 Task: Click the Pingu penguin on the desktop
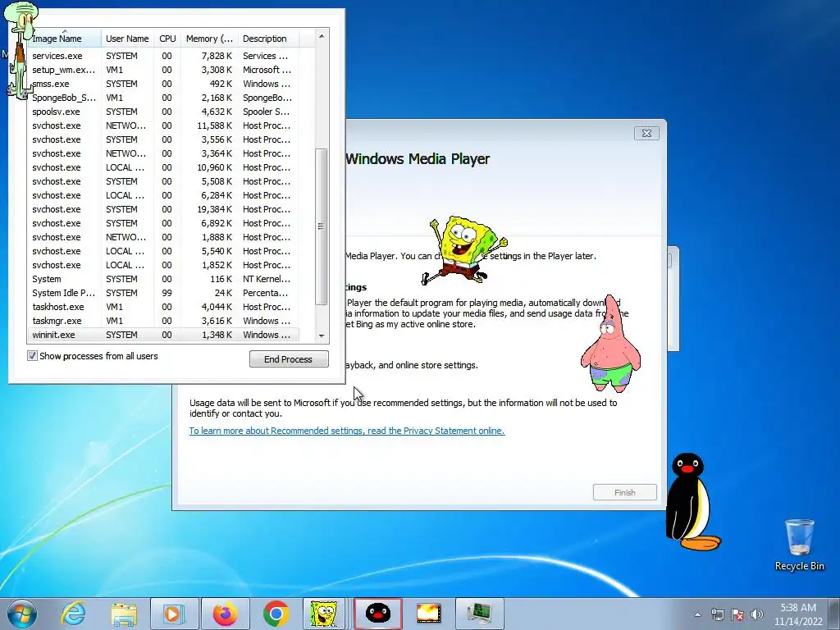click(x=692, y=502)
